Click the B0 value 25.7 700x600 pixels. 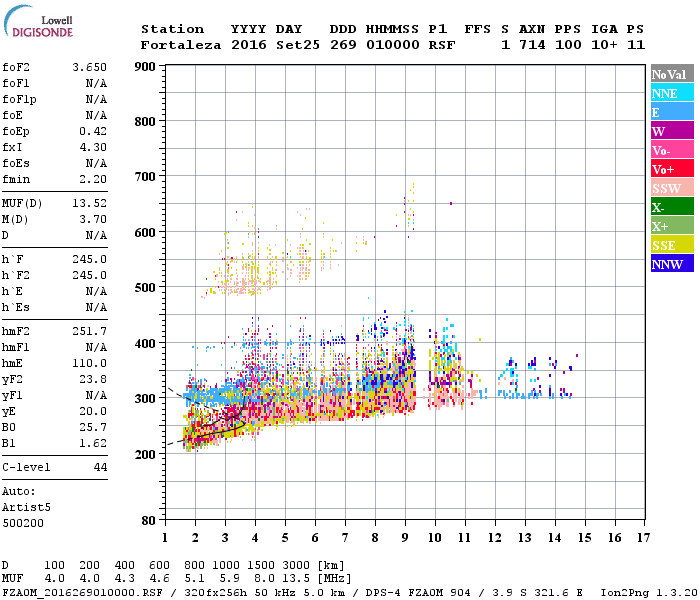pos(93,427)
